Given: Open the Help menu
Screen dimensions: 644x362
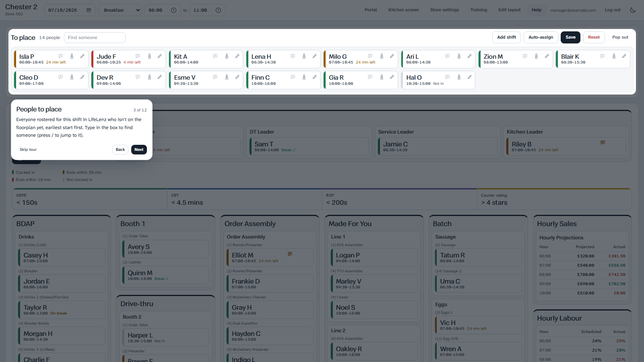Looking at the screenshot, I should 536,10.
